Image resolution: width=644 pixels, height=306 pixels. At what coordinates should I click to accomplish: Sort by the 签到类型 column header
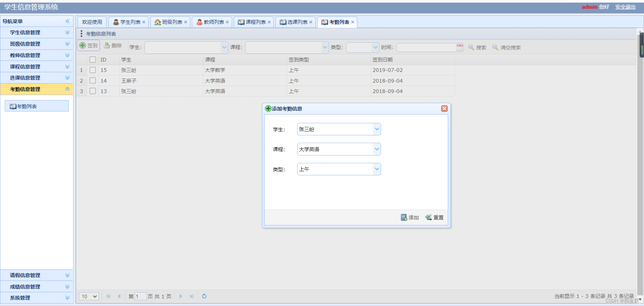(x=329, y=59)
